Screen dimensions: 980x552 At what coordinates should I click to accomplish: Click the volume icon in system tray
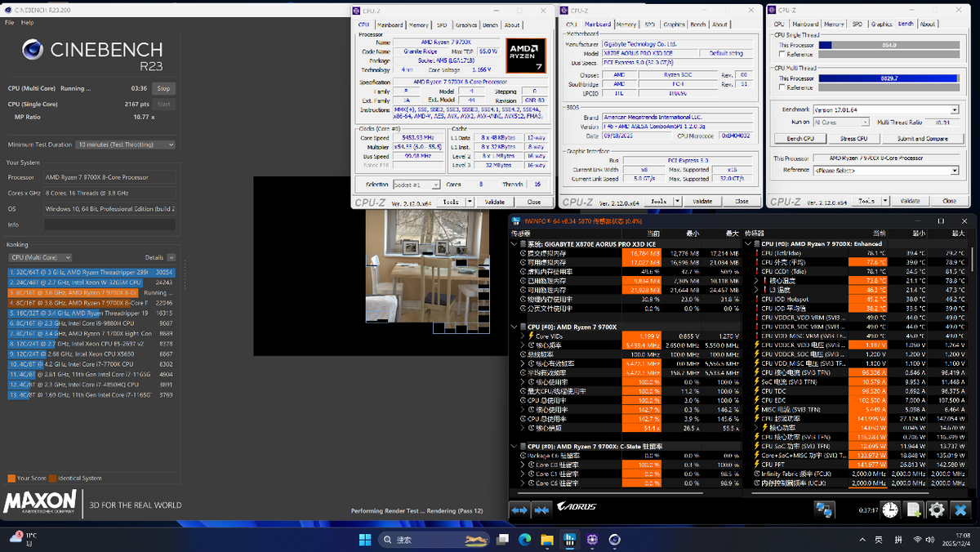tap(932, 540)
